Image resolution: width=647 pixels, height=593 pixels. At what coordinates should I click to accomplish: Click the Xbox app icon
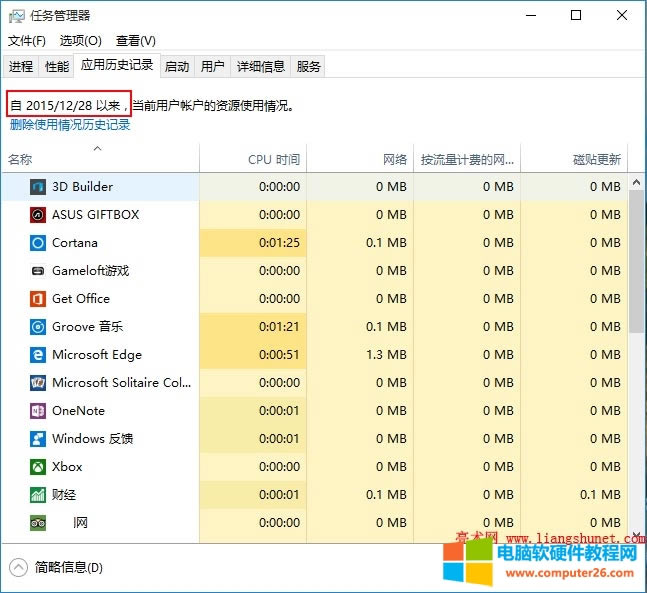pos(38,467)
